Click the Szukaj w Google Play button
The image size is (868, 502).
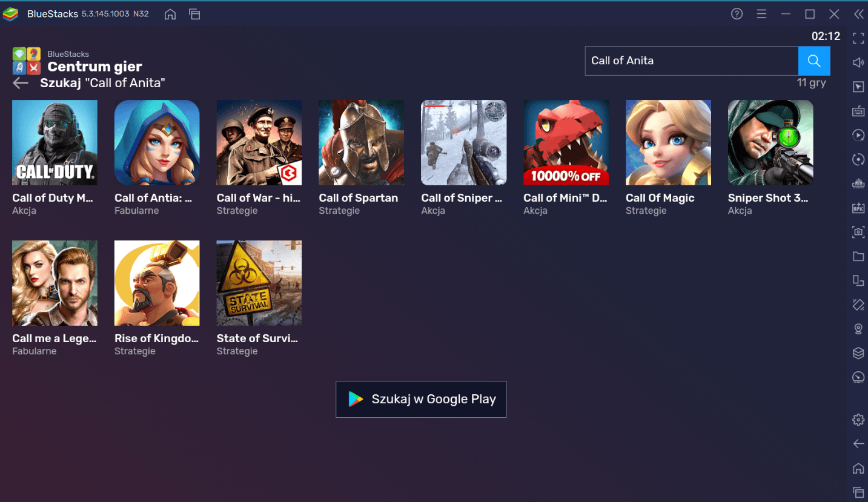point(421,399)
